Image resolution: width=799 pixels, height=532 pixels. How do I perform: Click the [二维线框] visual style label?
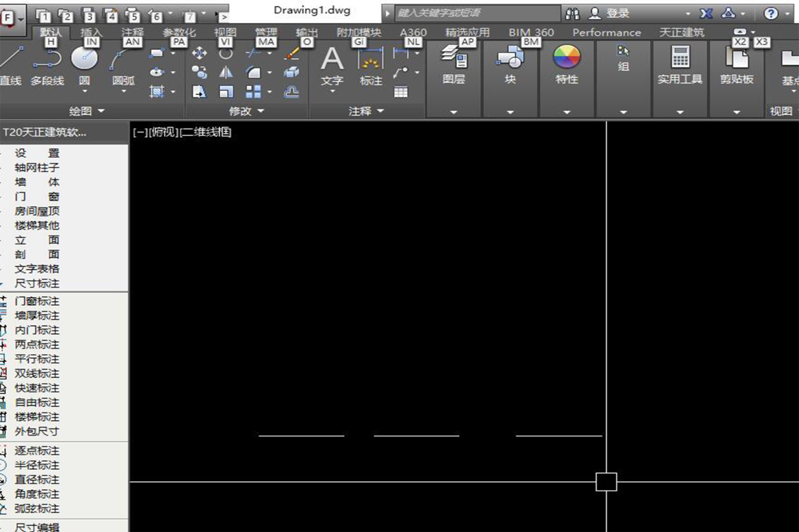(x=205, y=132)
